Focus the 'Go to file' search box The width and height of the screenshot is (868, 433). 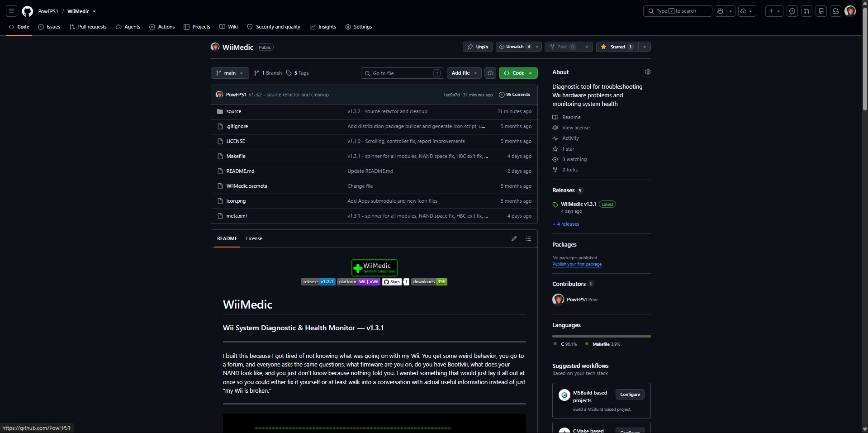click(x=402, y=73)
